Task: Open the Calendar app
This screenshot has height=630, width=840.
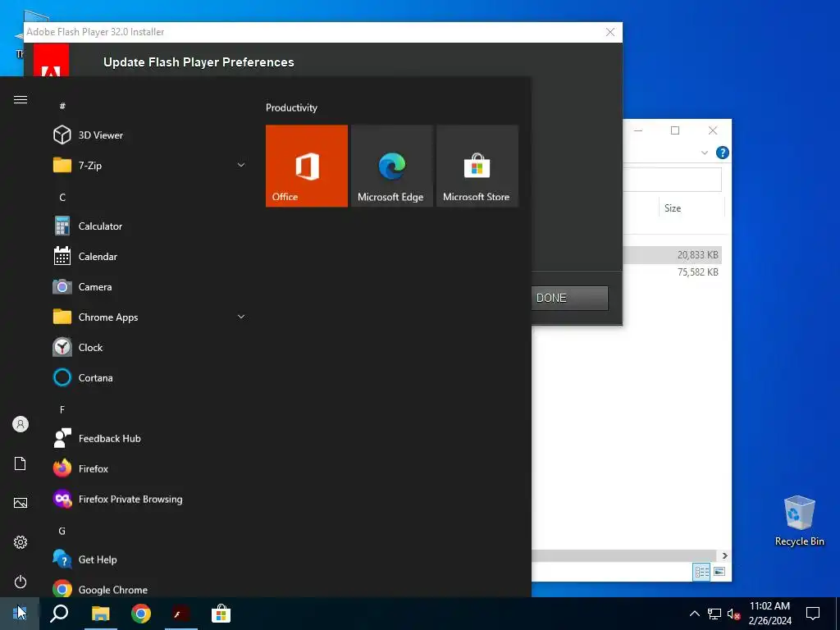Action: tap(150, 257)
